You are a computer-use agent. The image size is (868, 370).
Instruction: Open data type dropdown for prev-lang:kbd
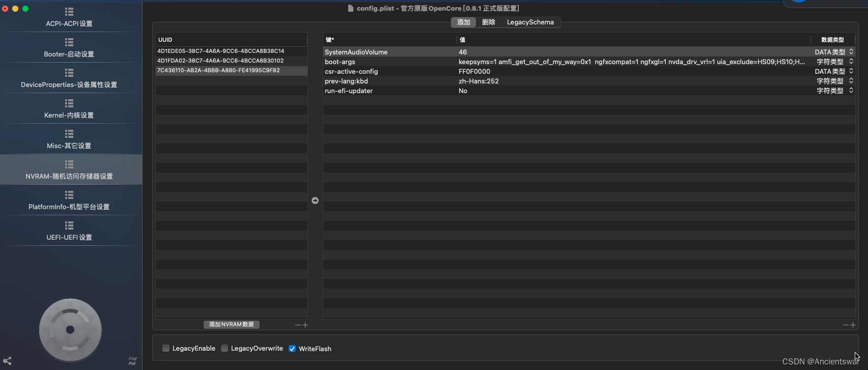point(851,81)
